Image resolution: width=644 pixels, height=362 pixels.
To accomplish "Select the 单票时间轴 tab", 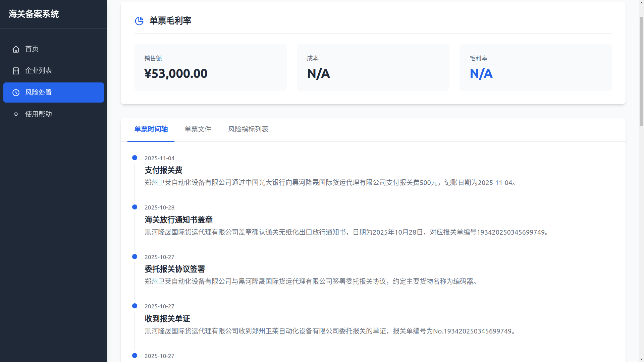I will click(x=151, y=129).
